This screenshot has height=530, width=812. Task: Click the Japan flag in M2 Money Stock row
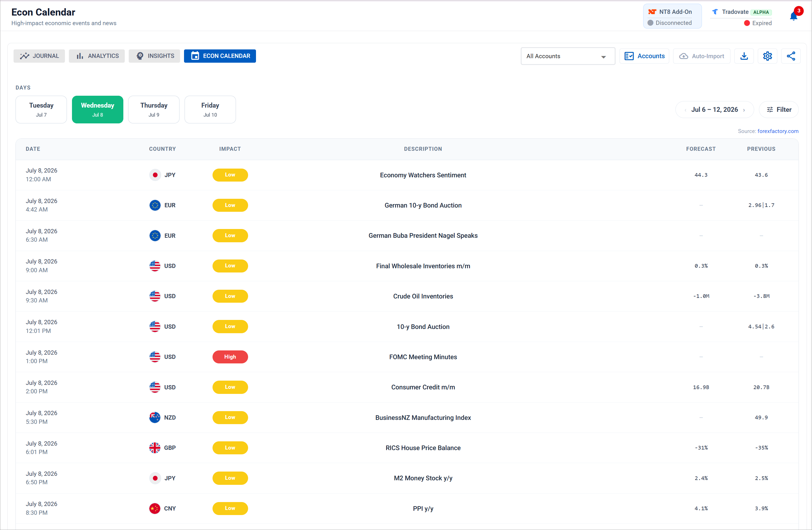(x=155, y=478)
